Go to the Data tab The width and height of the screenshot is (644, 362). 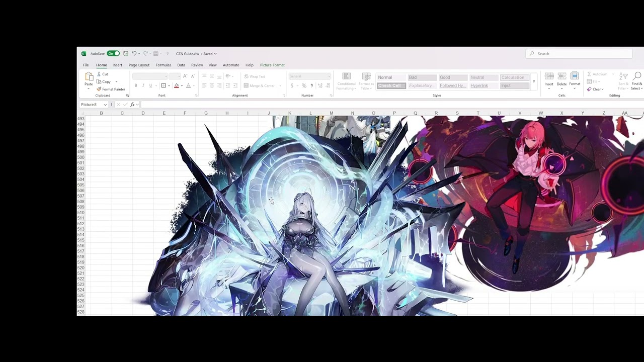[x=181, y=65]
